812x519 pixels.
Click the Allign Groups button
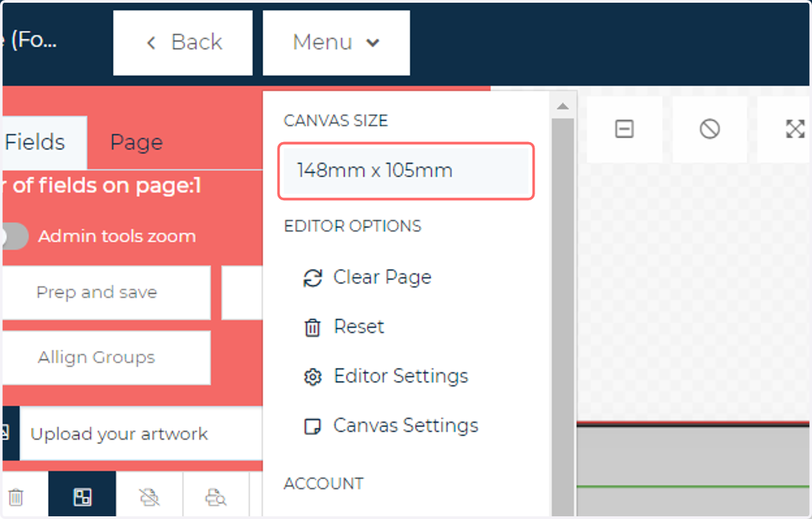point(106,357)
